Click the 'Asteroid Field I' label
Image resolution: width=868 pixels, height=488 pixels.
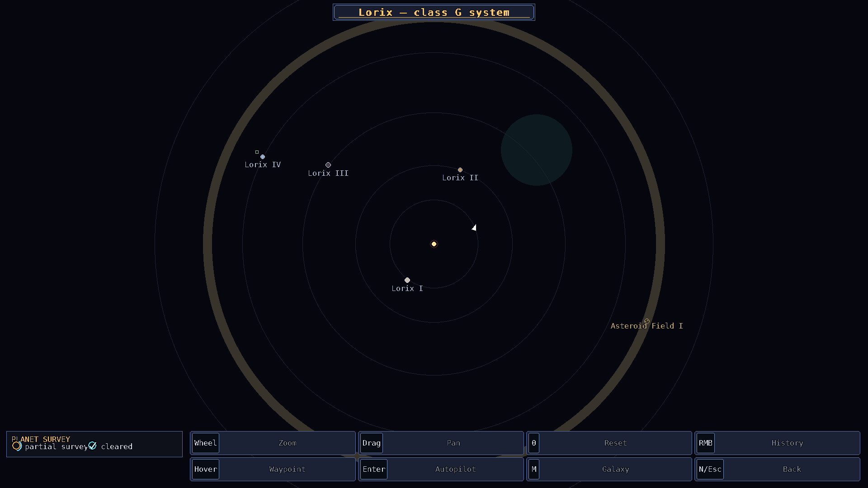pyautogui.click(x=647, y=326)
